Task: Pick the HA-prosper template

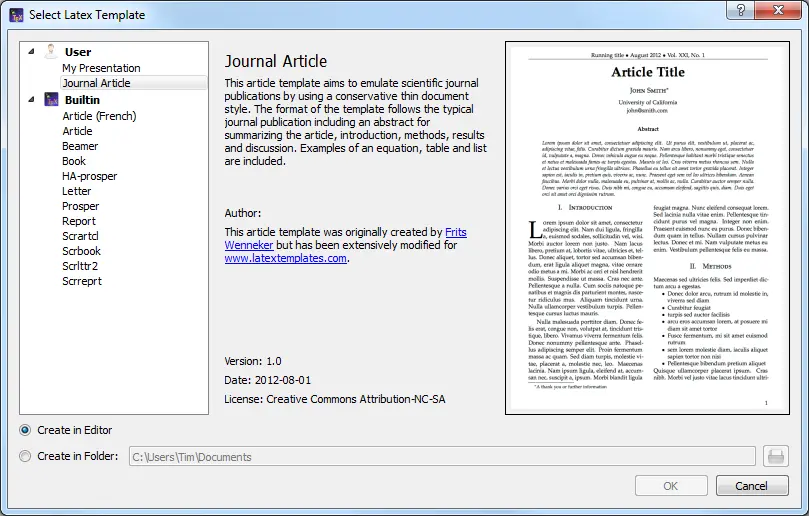Action: 89,176
